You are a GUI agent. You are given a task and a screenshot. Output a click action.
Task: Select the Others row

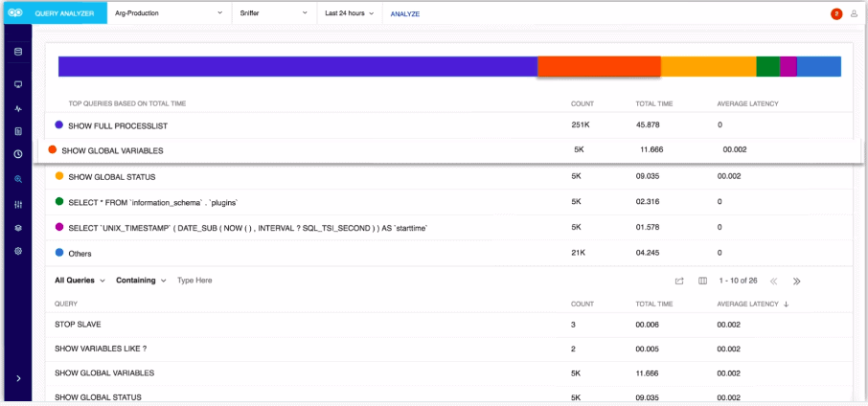pos(449,253)
